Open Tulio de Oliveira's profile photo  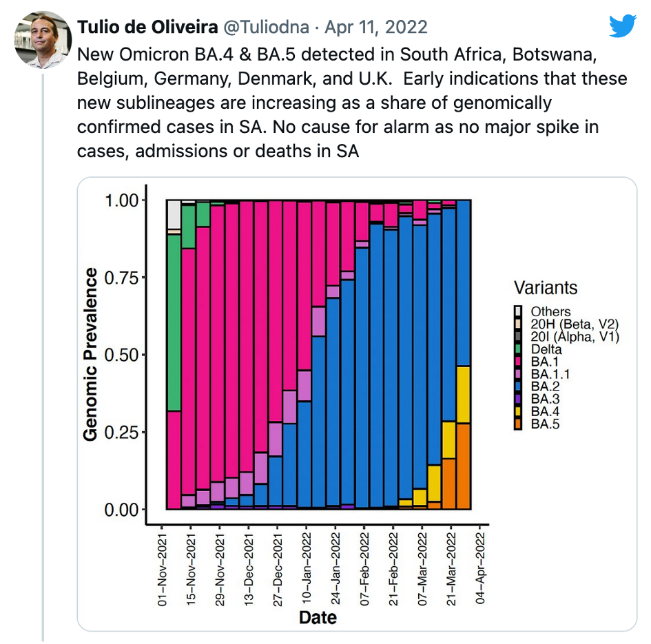click(43, 40)
